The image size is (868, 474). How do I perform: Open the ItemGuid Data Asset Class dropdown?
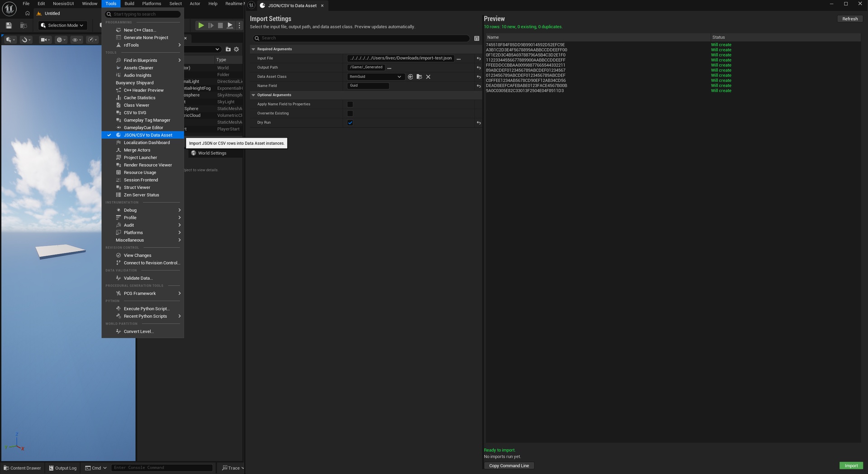(375, 77)
